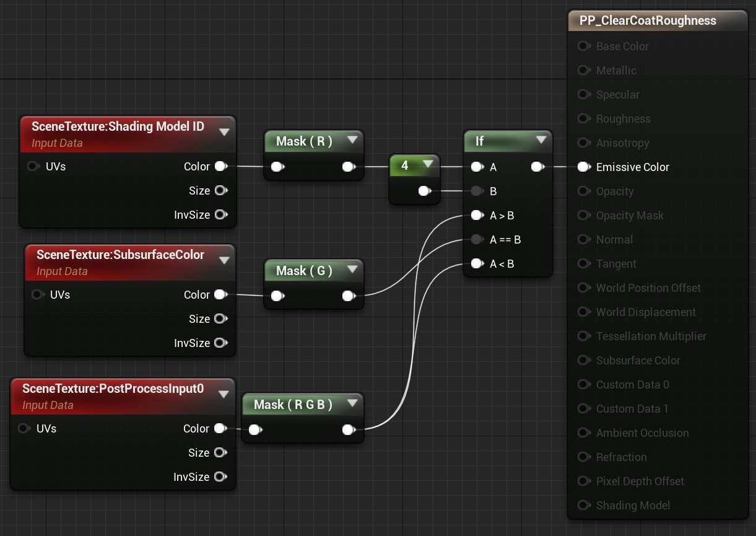Click the Refraction input pin
Image resolution: width=756 pixels, height=536 pixels.
coord(583,457)
